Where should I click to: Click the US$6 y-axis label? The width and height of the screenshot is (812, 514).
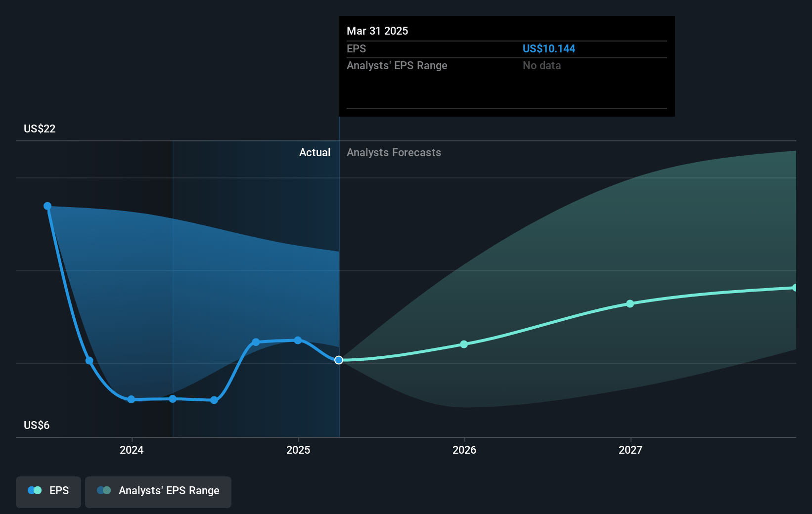(37, 425)
